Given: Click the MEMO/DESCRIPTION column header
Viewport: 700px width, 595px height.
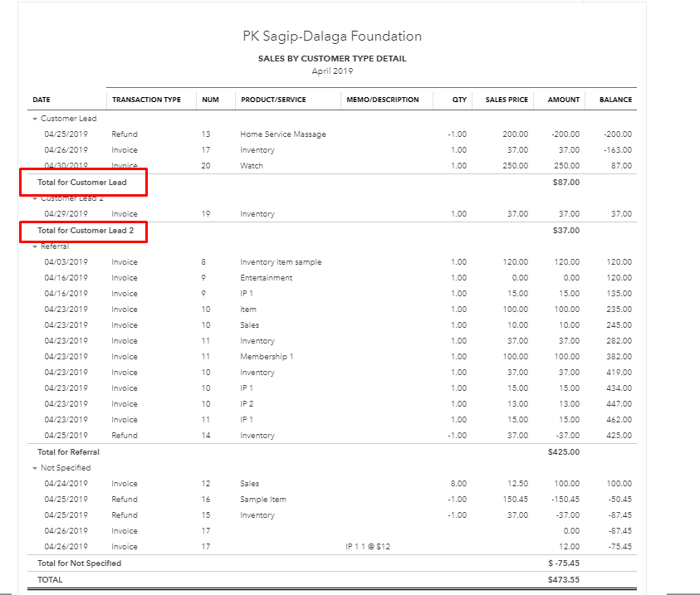Looking at the screenshot, I should point(383,100).
